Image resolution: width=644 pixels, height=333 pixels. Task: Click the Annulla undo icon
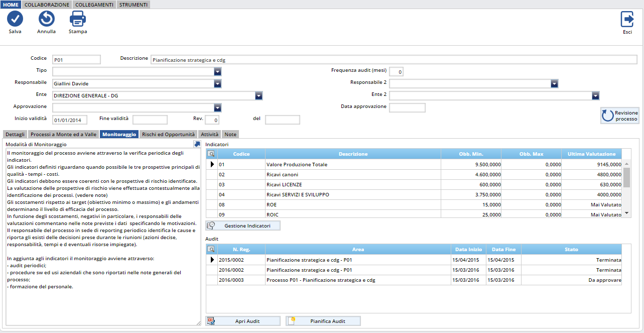(46, 19)
